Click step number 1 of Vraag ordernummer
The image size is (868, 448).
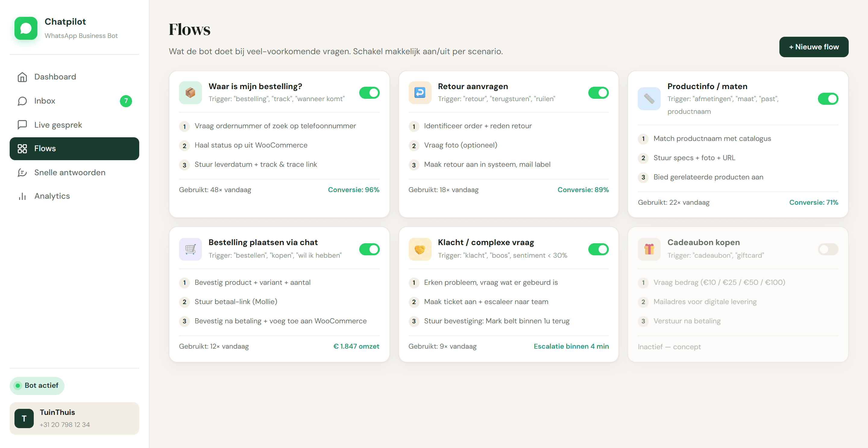click(184, 126)
